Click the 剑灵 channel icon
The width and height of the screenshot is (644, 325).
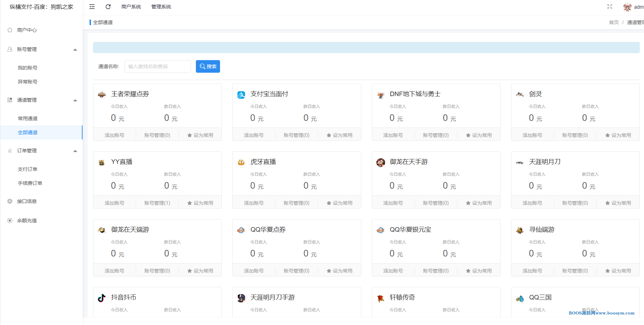(520, 94)
